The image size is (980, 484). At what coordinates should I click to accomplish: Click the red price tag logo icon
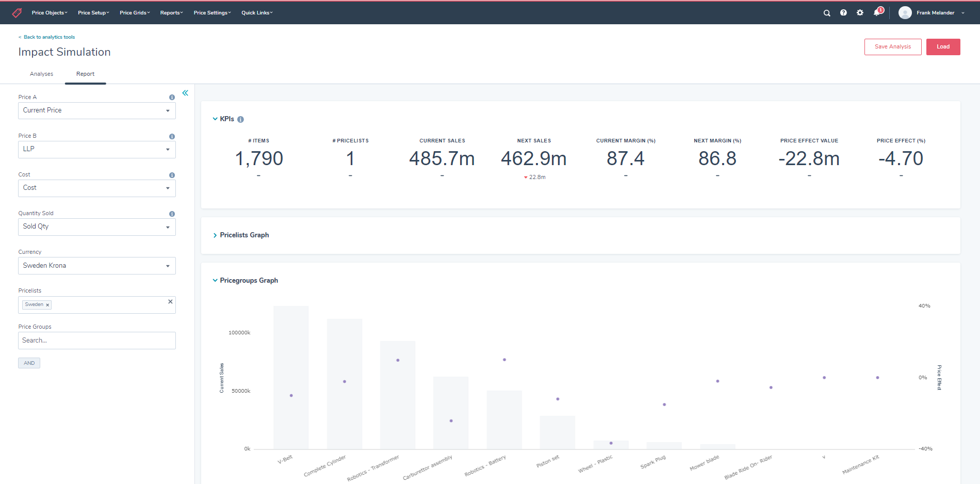[17, 13]
